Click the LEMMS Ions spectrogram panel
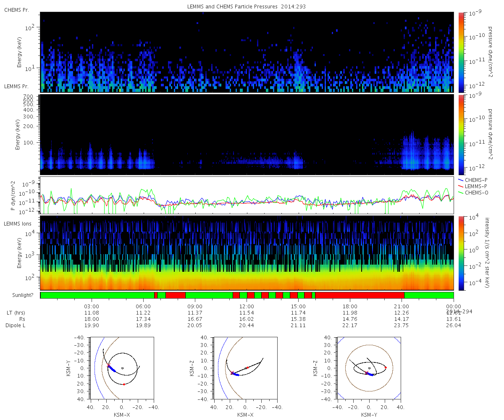Viewport: 504px width, 420px height. 247,253
